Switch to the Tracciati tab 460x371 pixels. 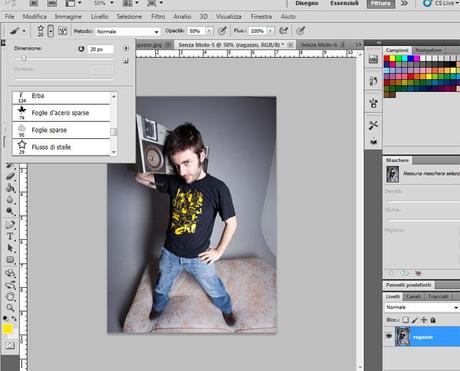tap(438, 296)
